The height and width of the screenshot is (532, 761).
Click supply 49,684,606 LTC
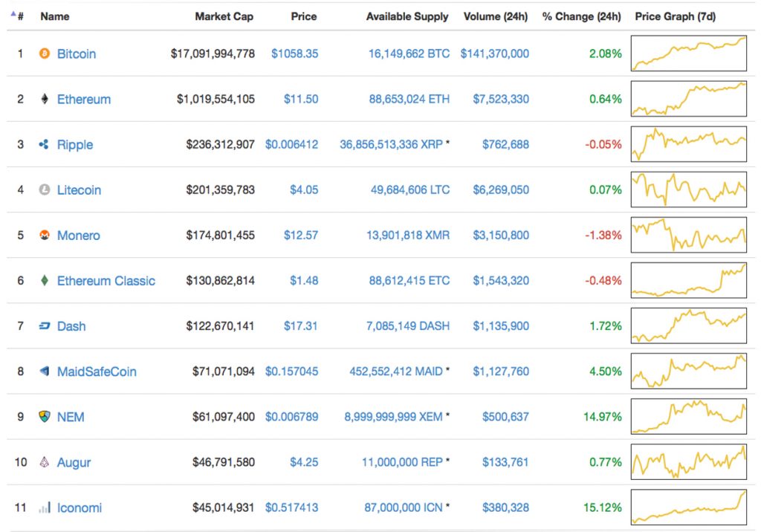(410, 189)
